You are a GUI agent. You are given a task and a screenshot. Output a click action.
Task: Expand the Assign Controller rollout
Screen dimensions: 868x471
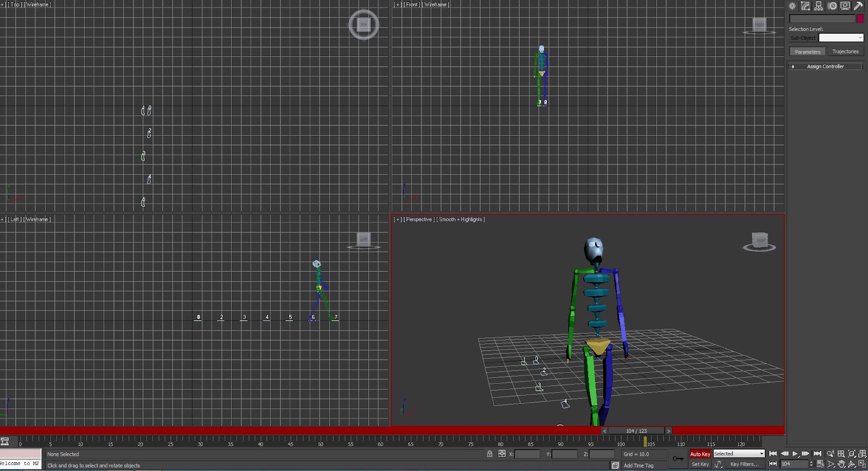(825, 66)
